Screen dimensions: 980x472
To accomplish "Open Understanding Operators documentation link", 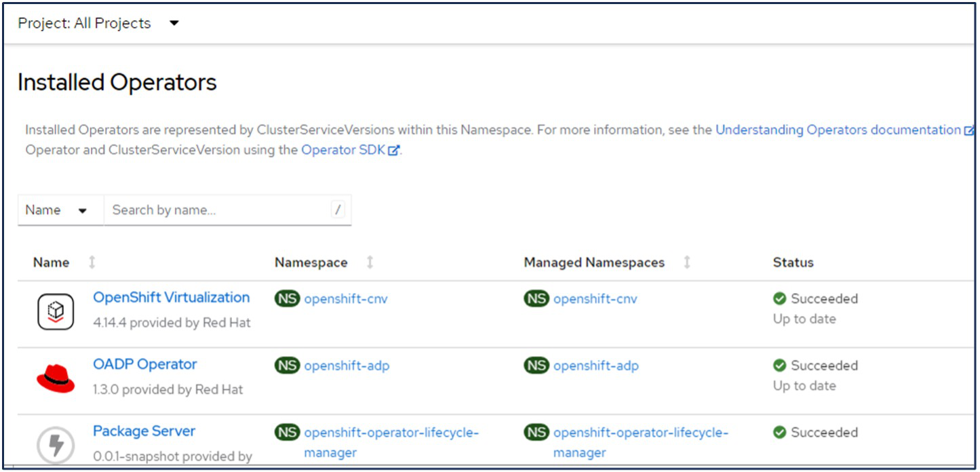I will [x=838, y=130].
